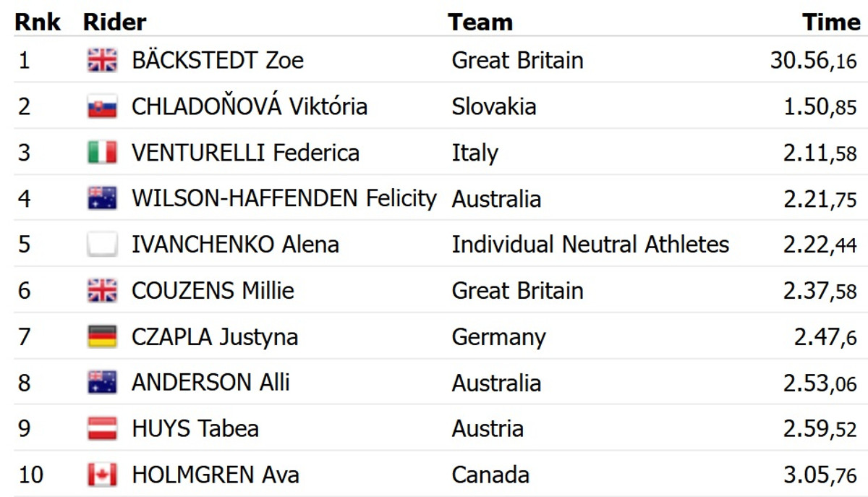Click the Australian flag beside Wilson-Haffenden
The width and height of the screenshot is (868, 497).
(x=102, y=199)
